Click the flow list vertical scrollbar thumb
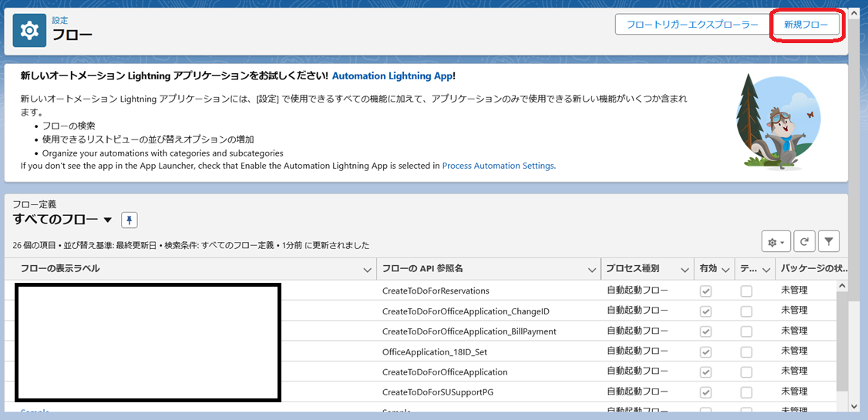This screenshot has width=868, height=420. coord(842,341)
